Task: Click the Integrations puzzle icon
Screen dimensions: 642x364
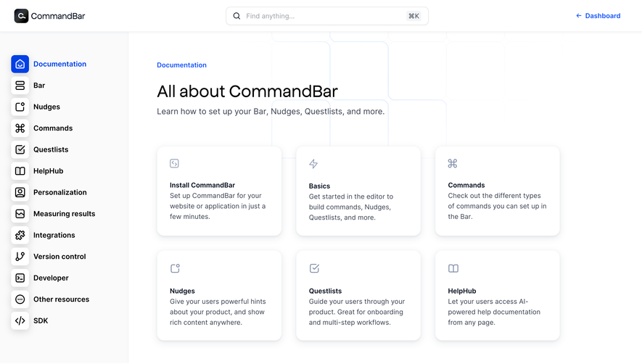Action: [x=20, y=235]
